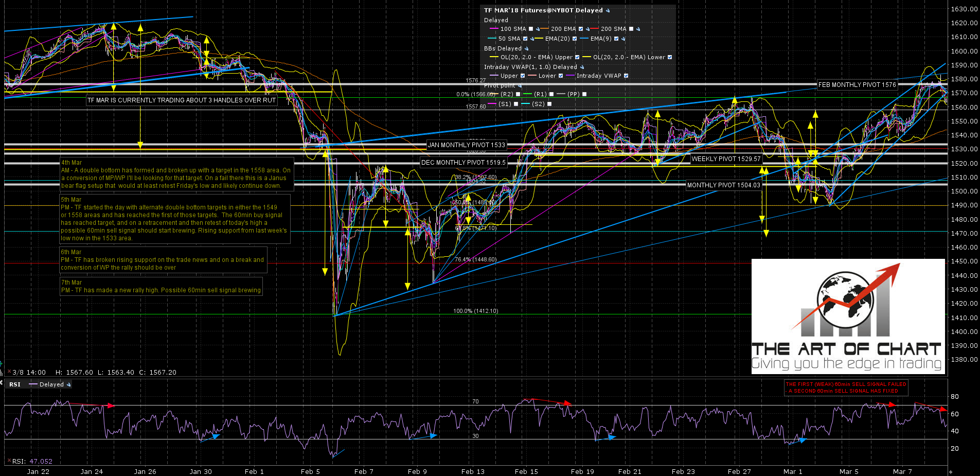Open BBs Delayed settings wrench
The image size is (980, 476).
[526, 49]
